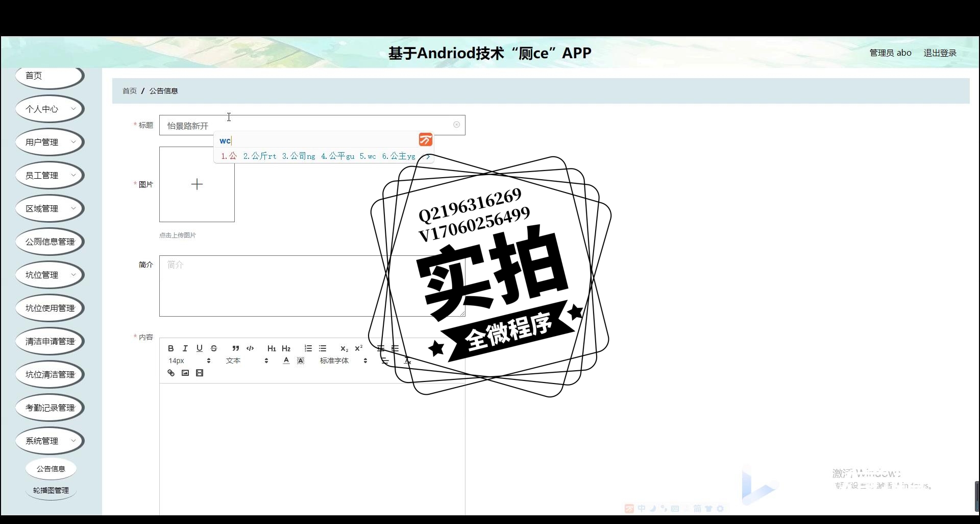
Task: Insert a hyperlink in the editor
Action: (171, 373)
